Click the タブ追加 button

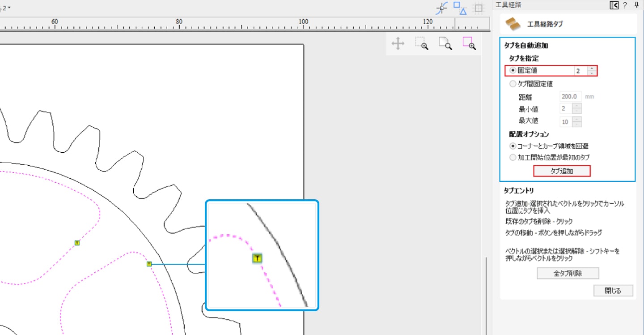(x=562, y=171)
